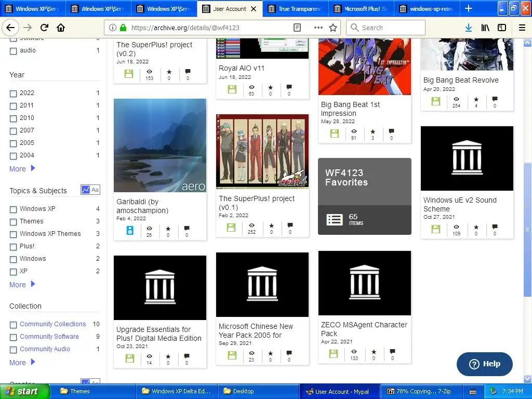Select the third Windows XP\Serv tab

click(164, 8)
